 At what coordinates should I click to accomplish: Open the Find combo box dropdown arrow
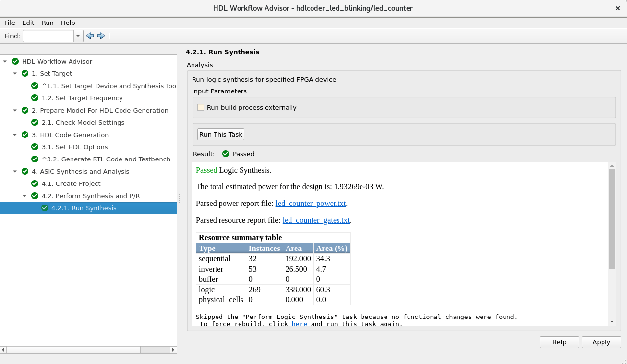(79, 36)
